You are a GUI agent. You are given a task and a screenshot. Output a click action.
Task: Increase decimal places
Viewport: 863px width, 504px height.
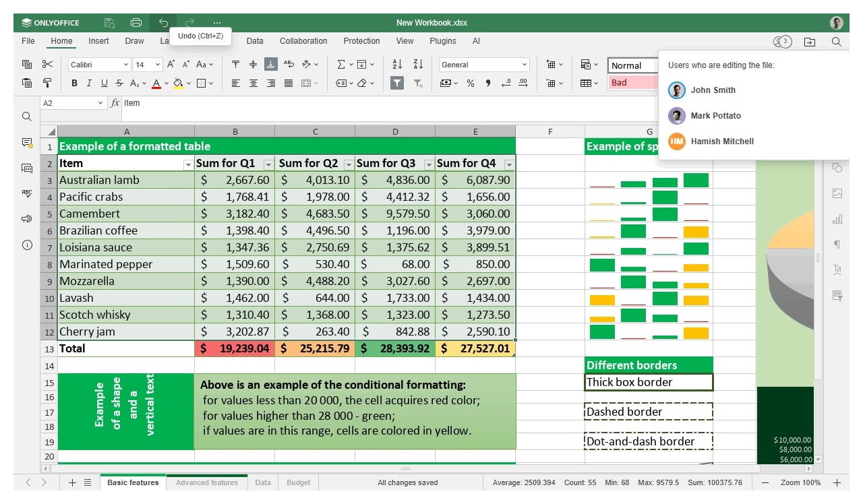click(523, 83)
